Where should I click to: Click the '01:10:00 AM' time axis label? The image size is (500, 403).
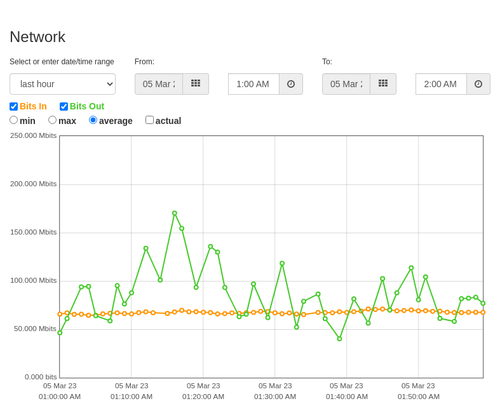131,397
